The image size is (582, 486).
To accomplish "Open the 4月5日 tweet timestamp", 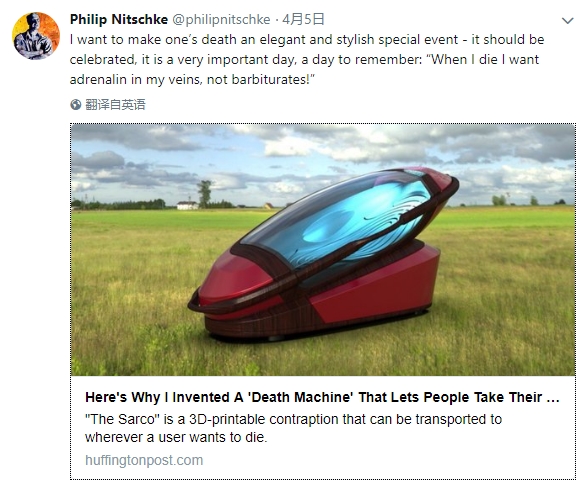I will tap(303, 19).
